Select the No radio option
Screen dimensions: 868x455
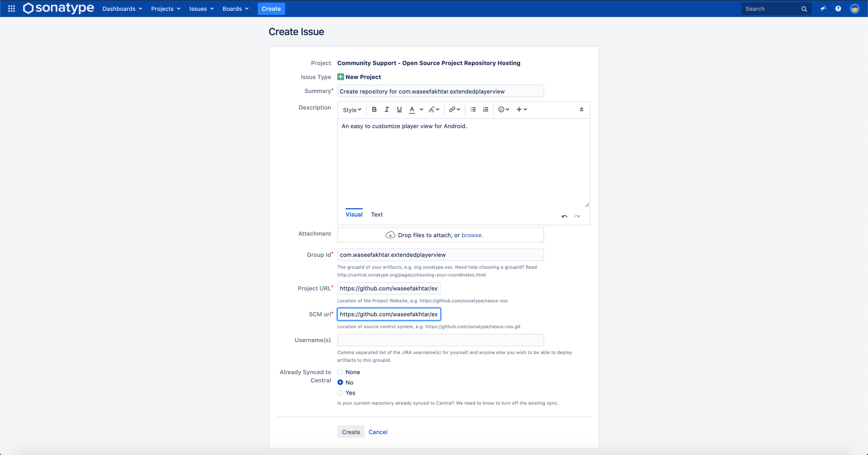point(340,382)
